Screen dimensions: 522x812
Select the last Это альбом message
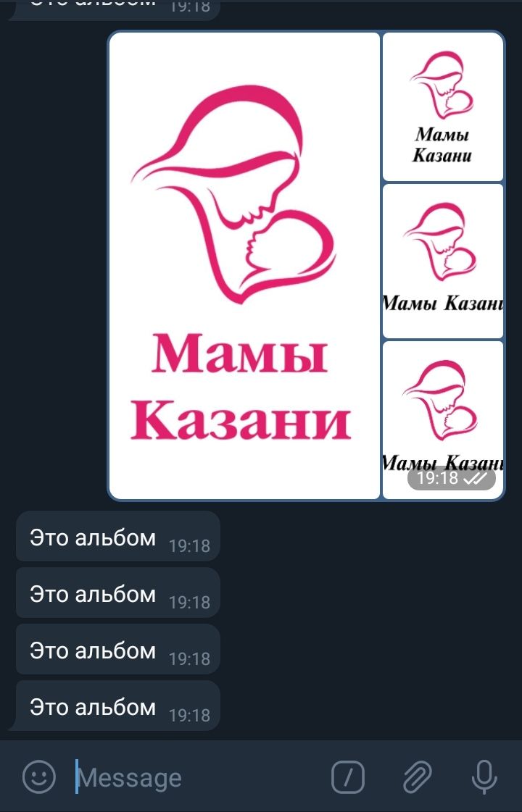(117, 706)
